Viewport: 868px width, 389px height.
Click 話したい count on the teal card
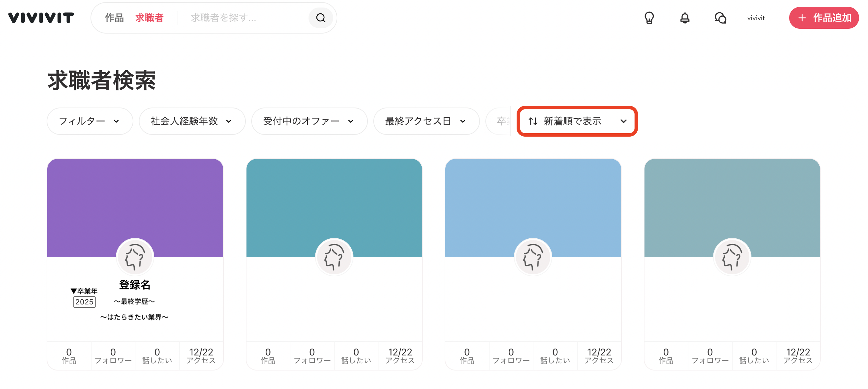click(356, 356)
